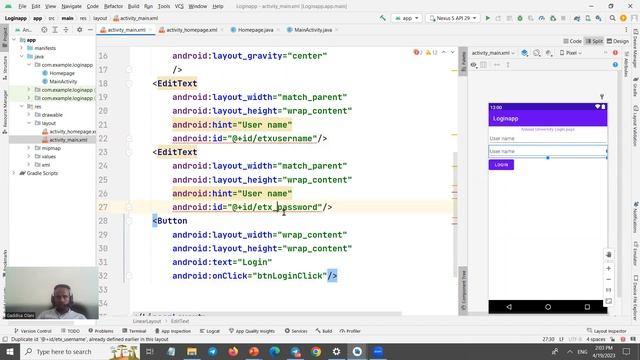Switch to Homepage.java tab

[x=255, y=30]
